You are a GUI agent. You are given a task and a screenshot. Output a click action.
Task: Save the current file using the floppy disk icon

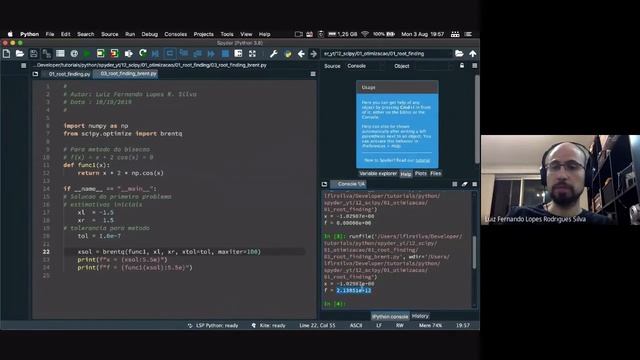(33, 53)
